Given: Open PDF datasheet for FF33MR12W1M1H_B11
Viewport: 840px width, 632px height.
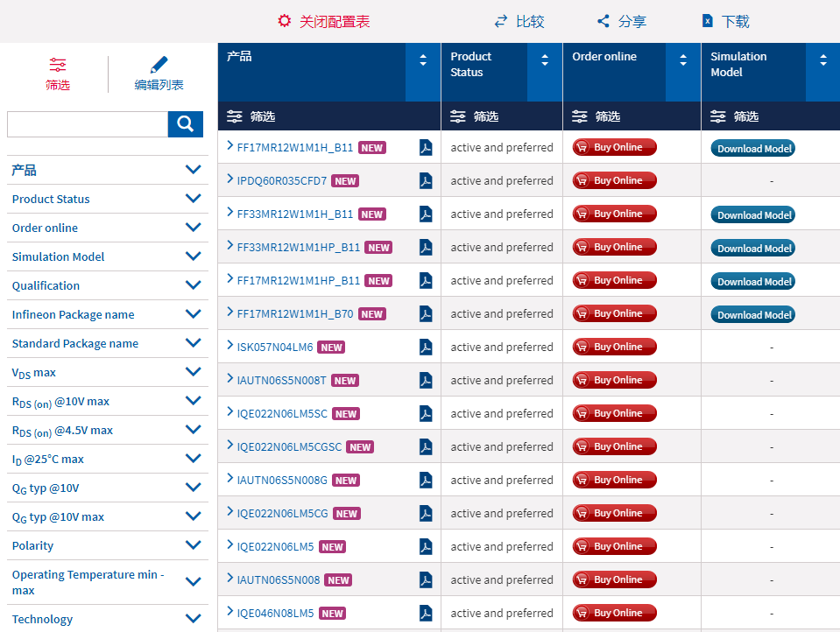Looking at the screenshot, I should 426,214.
